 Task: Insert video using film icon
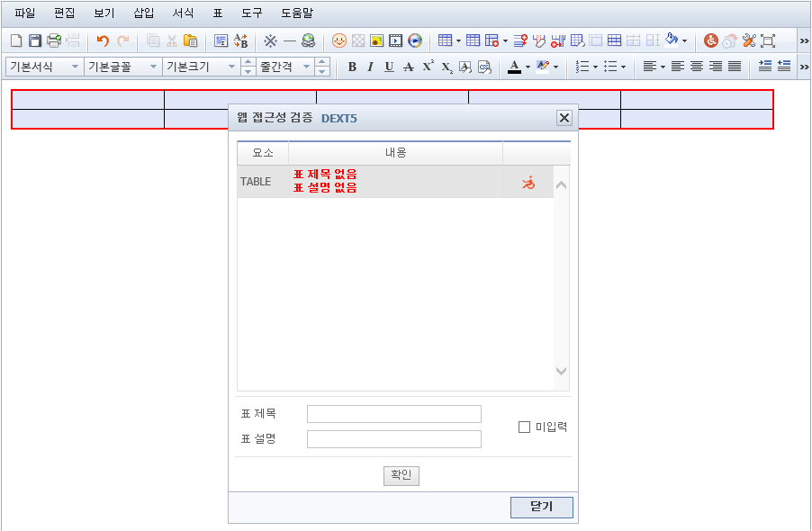(x=395, y=40)
